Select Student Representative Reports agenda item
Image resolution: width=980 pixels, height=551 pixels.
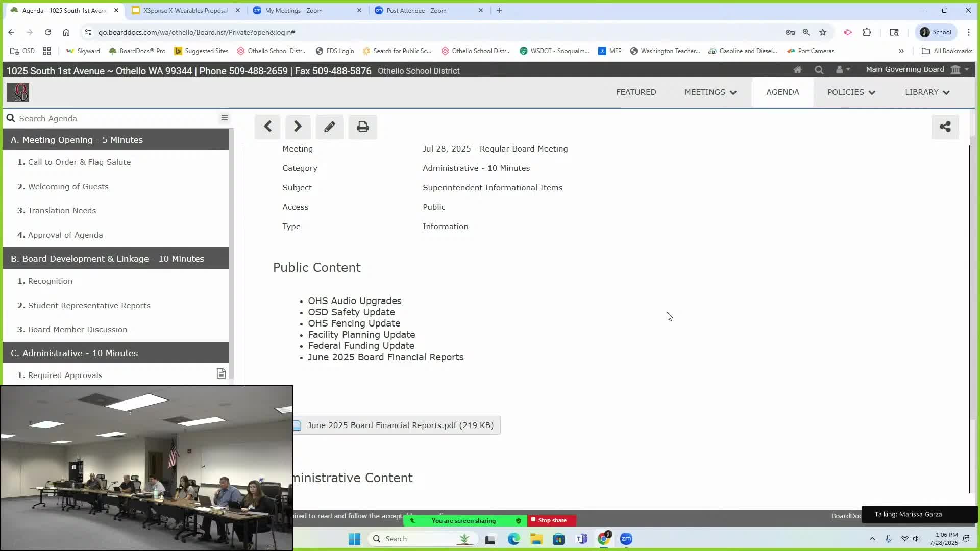89,305
